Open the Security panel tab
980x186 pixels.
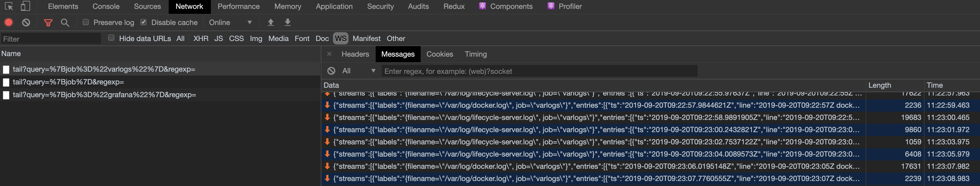coord(380,6)
